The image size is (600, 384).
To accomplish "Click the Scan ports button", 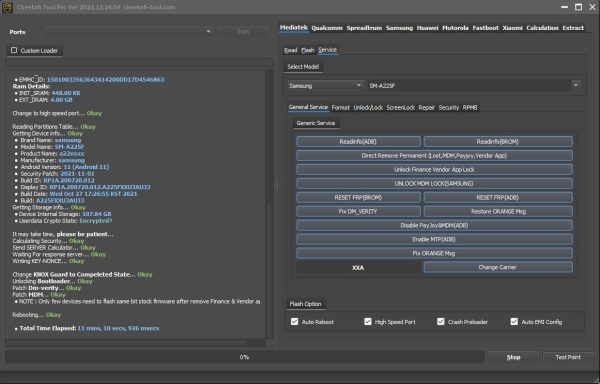I will 243,31.
